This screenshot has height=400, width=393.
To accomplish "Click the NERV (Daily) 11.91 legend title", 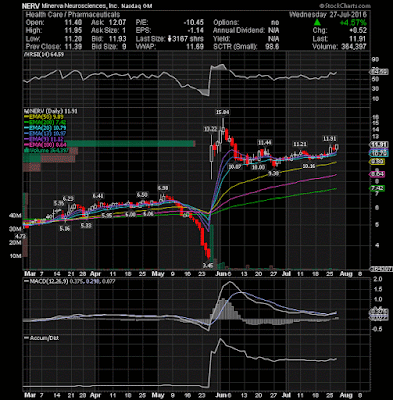I will pyautogui.click(x=50, y=111).
